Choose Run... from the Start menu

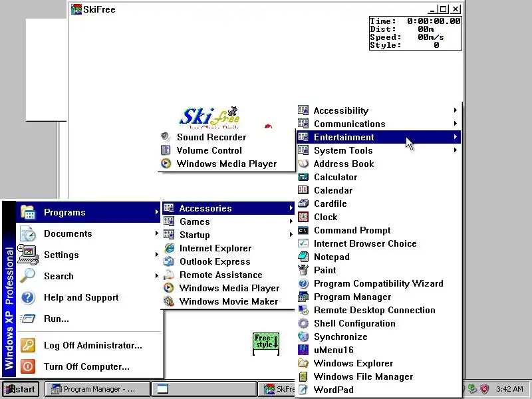[x=88, y=319]
